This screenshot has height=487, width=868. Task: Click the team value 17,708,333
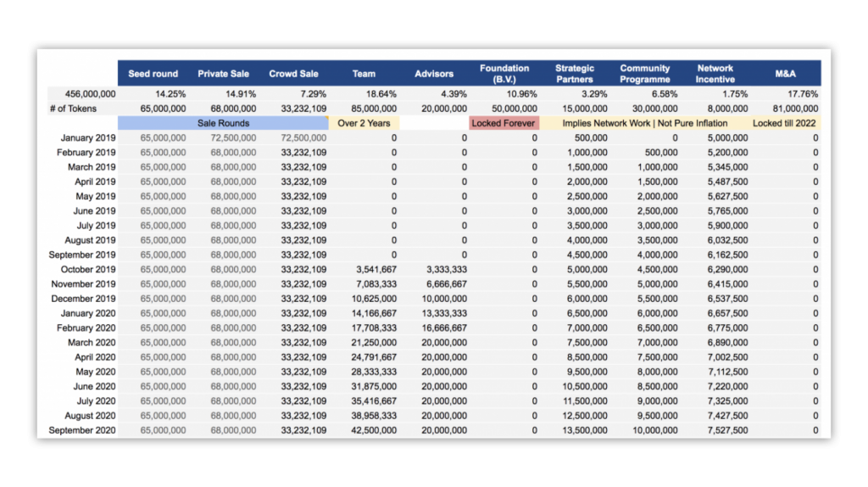(x=374, y=328)
